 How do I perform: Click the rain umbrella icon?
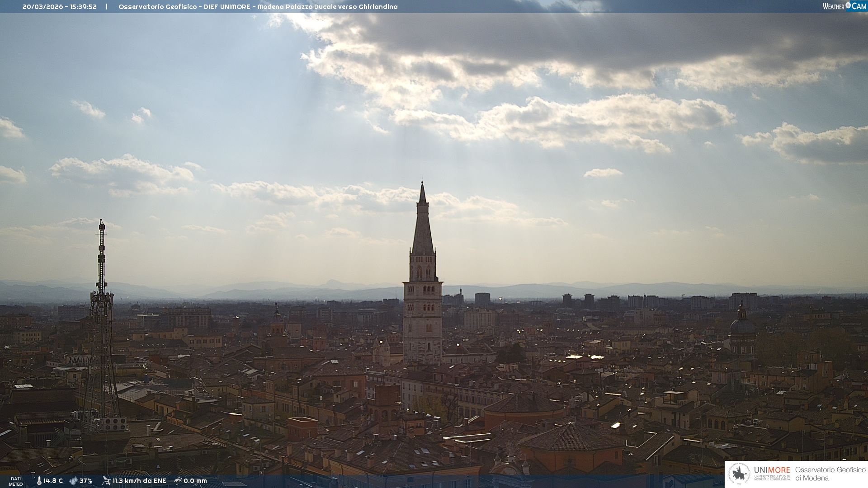tap(178, 481)
